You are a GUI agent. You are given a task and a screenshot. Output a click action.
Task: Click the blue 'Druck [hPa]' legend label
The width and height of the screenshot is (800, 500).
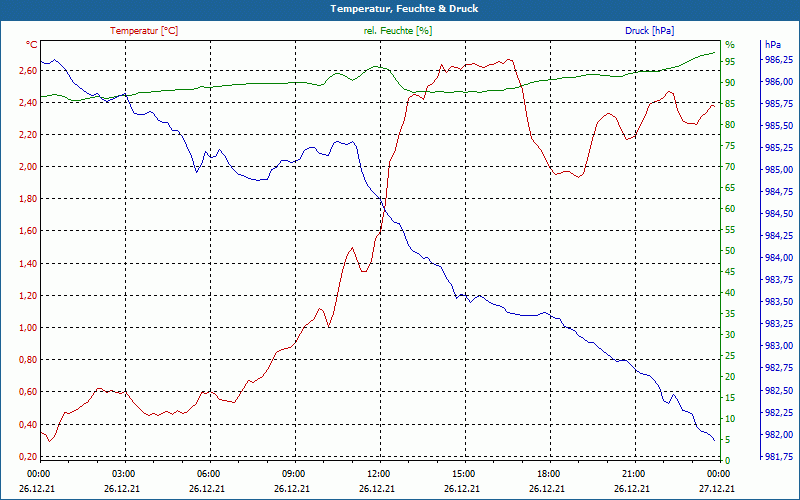[649, 31]
